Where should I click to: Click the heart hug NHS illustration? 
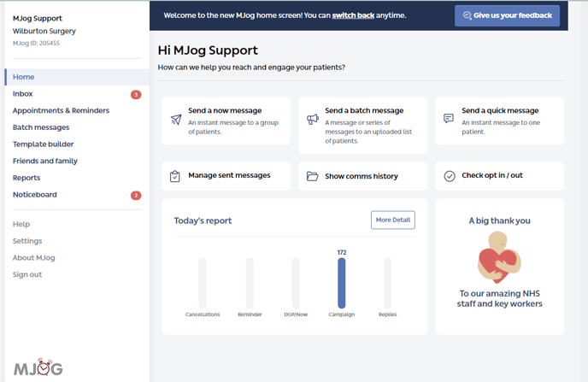click(499, 257)
